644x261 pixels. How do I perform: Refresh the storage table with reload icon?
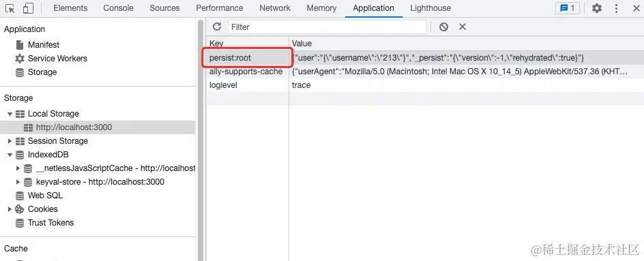[x=217, y=27]
